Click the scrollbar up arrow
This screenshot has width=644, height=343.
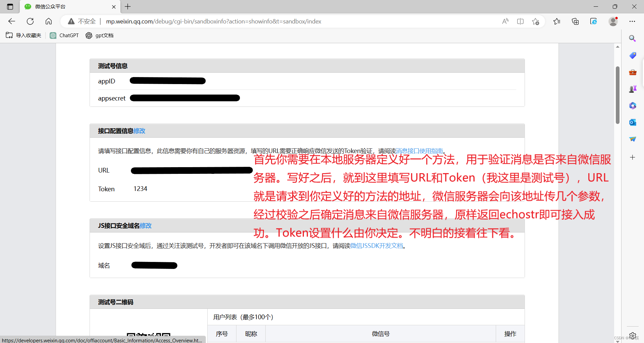coord(618,47)
